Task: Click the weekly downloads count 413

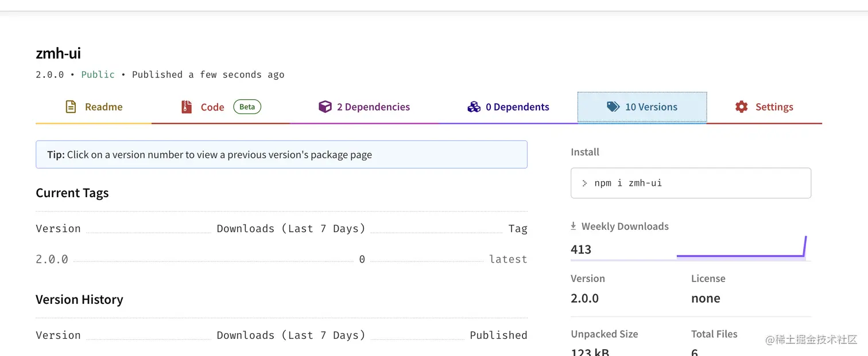Action: [x=581, y=249]
